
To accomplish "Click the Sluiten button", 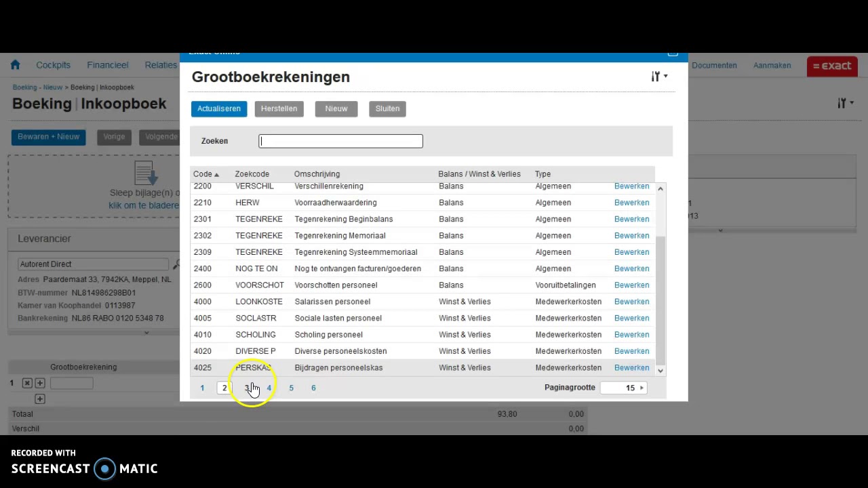I will point(387,108).
